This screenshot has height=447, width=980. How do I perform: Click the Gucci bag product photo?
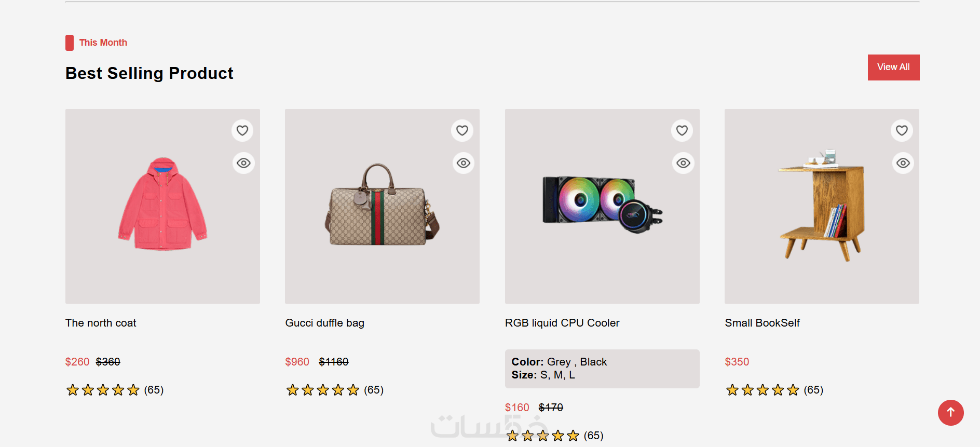[382, 206]
